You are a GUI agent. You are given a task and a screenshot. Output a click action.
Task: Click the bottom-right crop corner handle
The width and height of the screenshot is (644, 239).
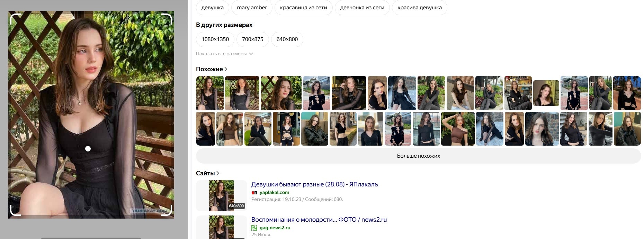(x=167, y=210)
